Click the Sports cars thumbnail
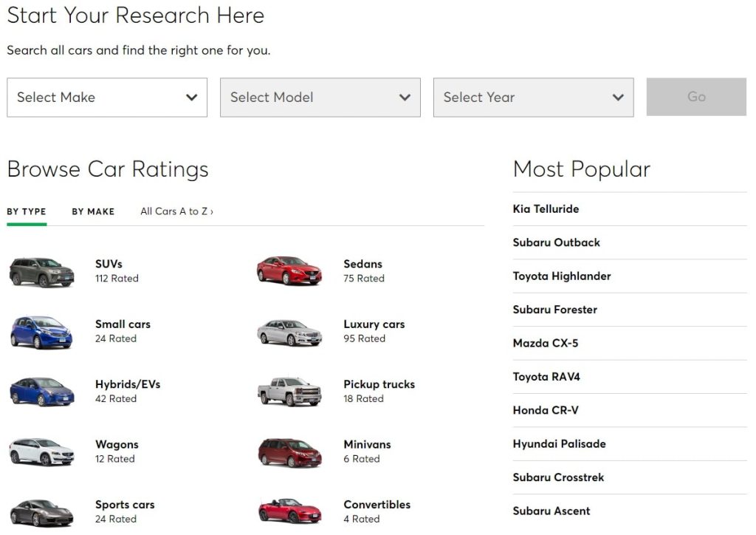This screenshot has width=756, height=535. [42, 513]
